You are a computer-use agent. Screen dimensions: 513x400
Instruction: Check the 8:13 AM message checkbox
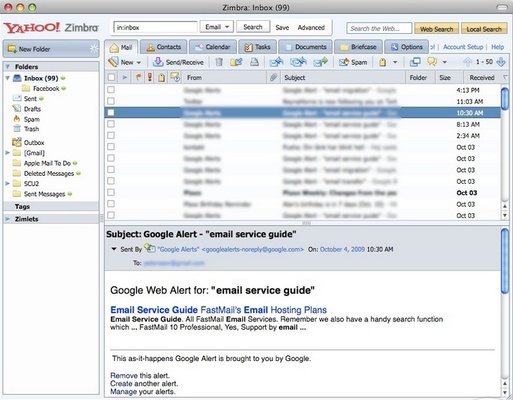[x=111, y=124]
